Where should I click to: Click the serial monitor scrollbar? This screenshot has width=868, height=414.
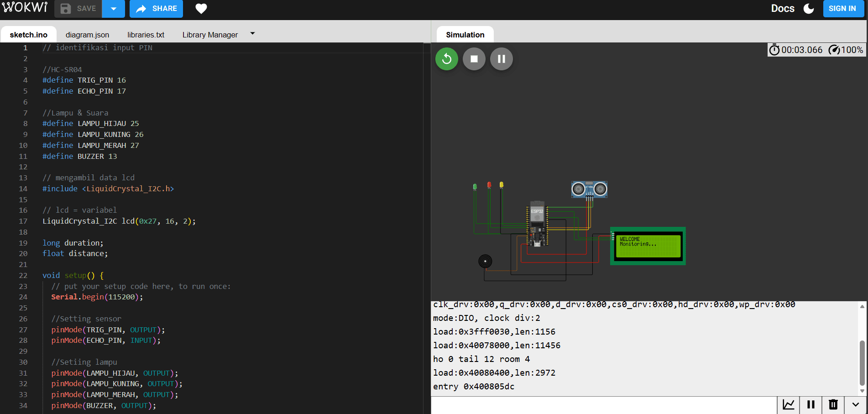[x=862, y=363]
